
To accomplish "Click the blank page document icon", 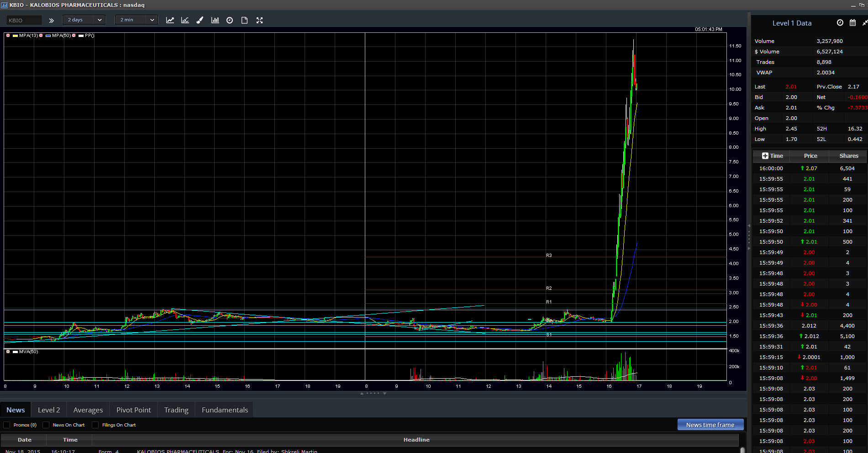I will pyautogui.click(x=244, y=20).
